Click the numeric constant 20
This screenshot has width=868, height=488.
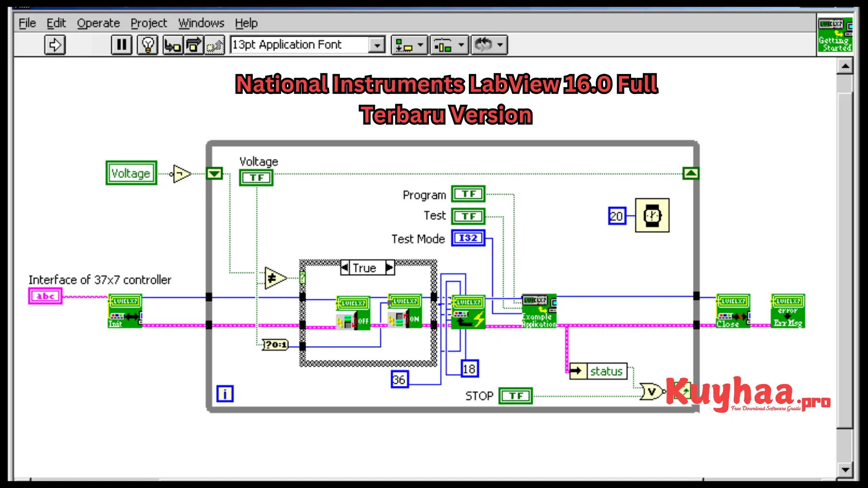[x=617, y=216]
